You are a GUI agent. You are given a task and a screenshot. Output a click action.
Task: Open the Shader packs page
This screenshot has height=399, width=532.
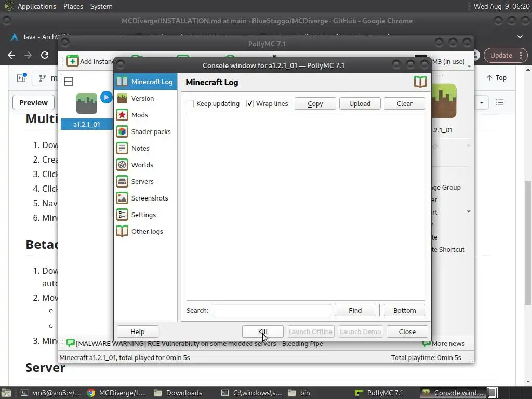(145, 131)
